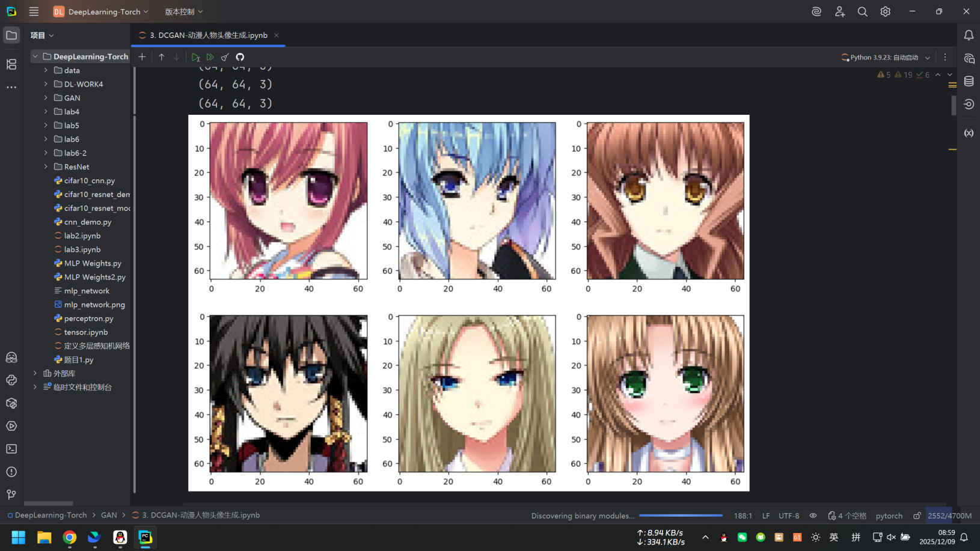Click the Discovering binary modules progress bar
Image resolution: width=980 pixels, height=551 pixels.
tap(681, 516)
